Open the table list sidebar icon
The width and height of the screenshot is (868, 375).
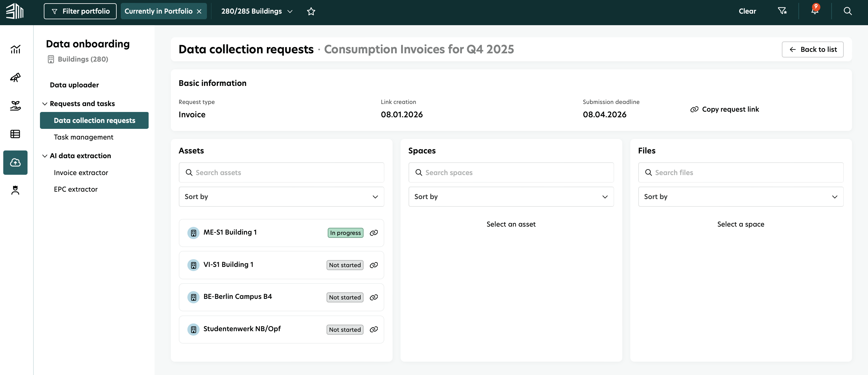[15, 134]
